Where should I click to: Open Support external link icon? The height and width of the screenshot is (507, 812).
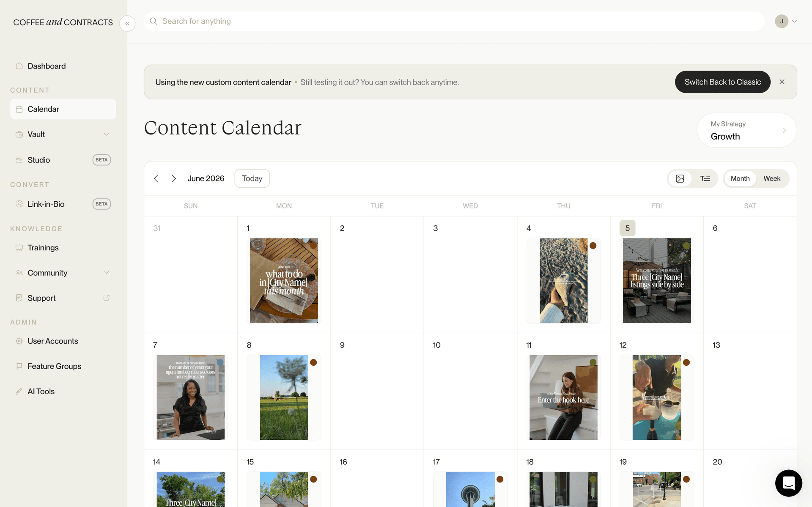[106, 298]
